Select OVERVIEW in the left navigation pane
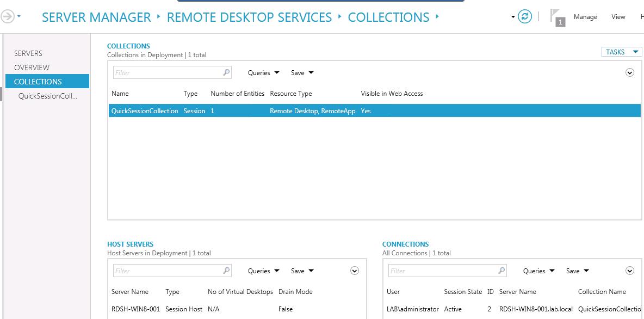 click(31, 67)
